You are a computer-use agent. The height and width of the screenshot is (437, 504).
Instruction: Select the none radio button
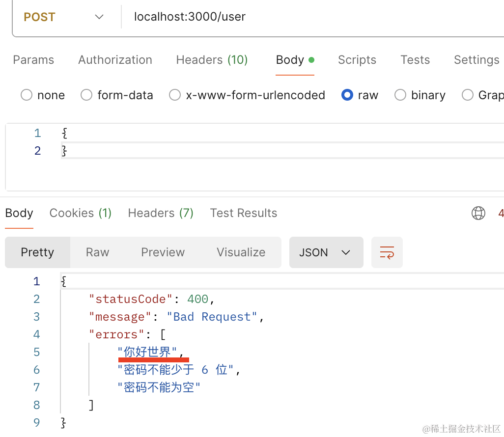(27, 95)
